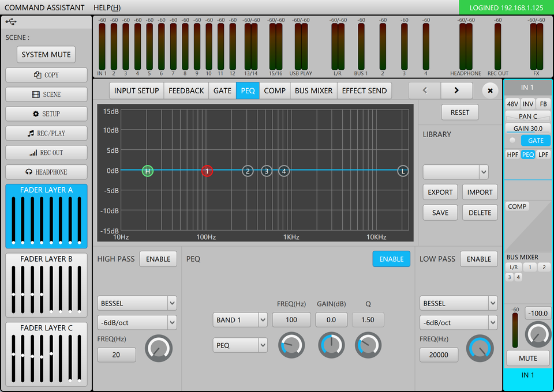Screen dimensions: 554x392
Task: Select the green H high-pass node
Action: click(148, 171)
